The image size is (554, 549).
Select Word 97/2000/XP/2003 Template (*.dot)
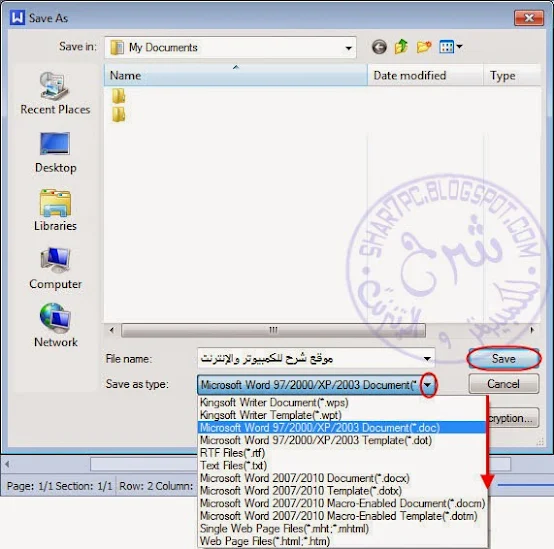click(342, 440)
